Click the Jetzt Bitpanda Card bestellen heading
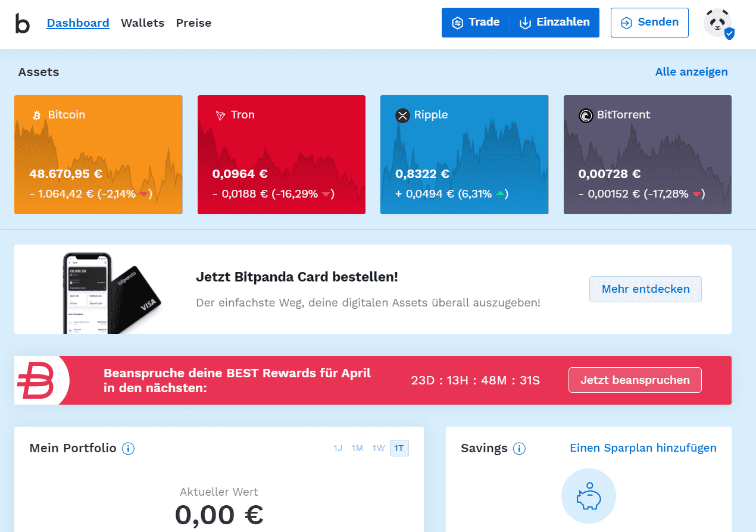The image size is (756, 532). (x=297, y=277)
